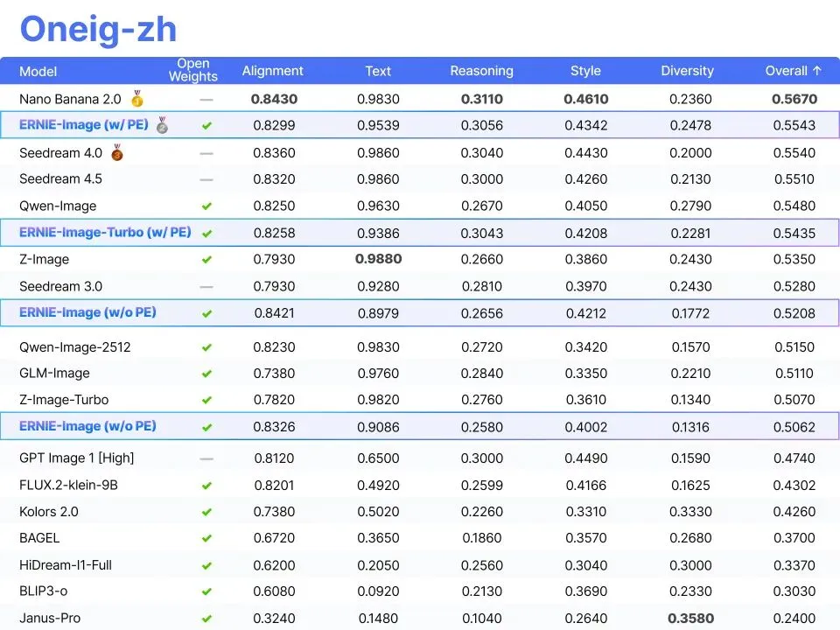Click the Diversity value 0.3330 for Kolors 2.0

click(x=690, y=512)
